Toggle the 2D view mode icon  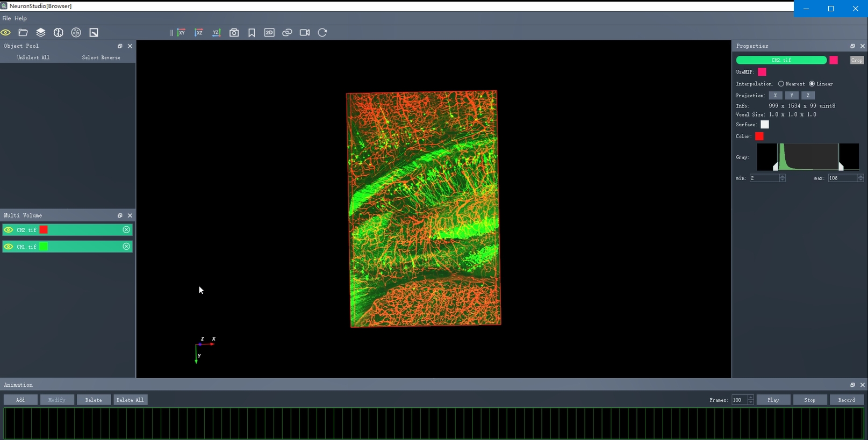pos(269,33)
